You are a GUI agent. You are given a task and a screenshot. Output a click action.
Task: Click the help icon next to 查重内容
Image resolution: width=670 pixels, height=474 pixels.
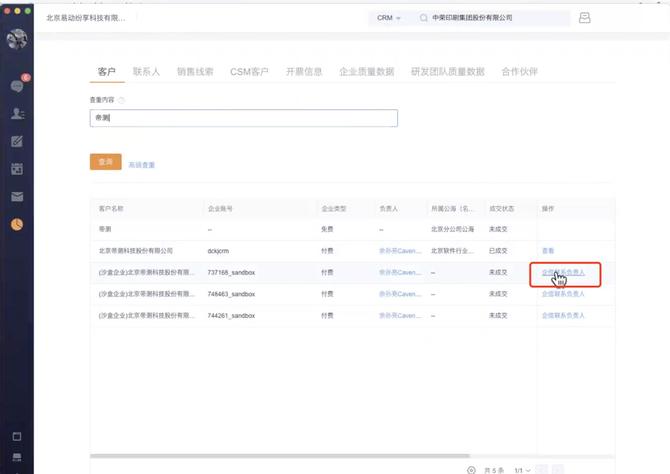122,100
